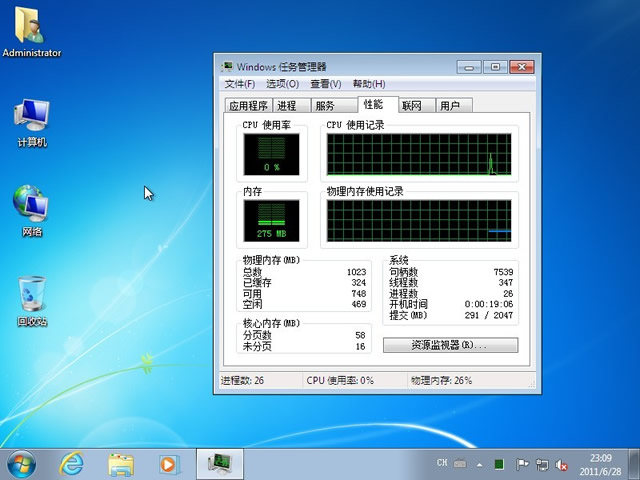Image resolution: width=640 pixels, height=480 pixels.
Task: Open the Windows Start menu orb
Action: click(21, 464)
